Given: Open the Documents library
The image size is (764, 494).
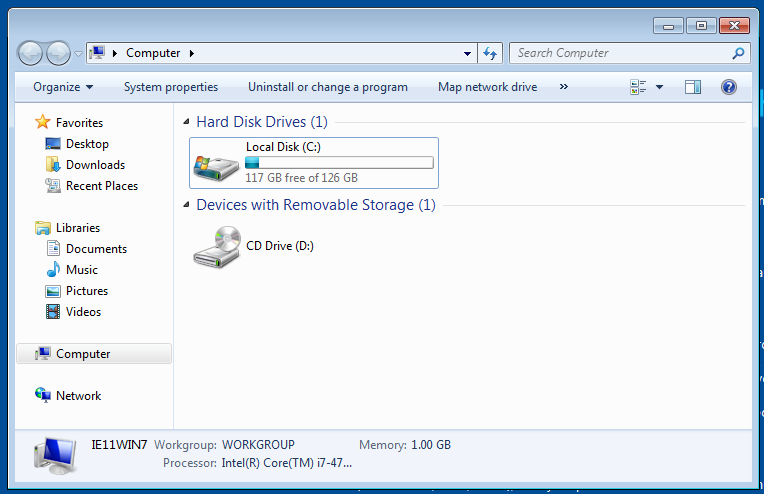Looking at the screenshot, I should click(96, 248).
